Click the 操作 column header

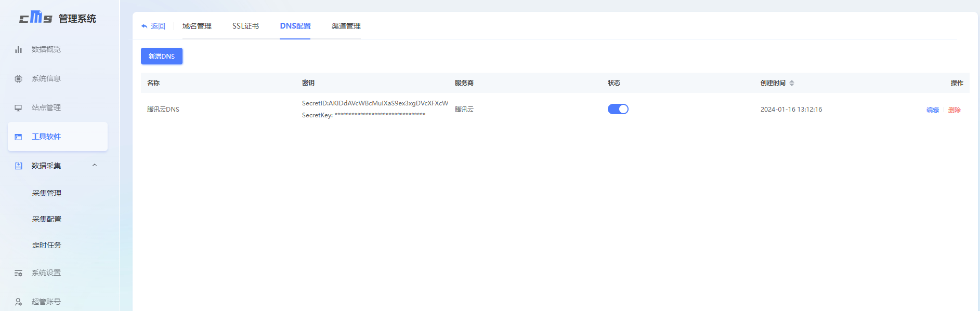(x=957, y=83)
